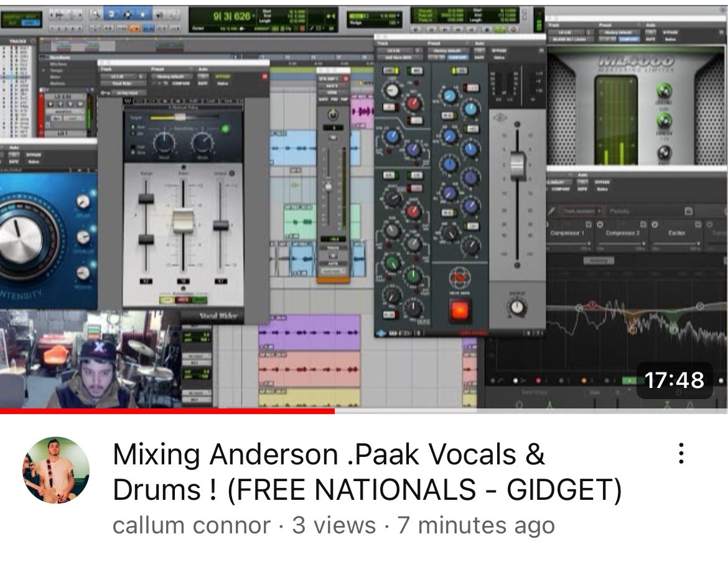Image resolution: width=728 pixels, height=562 pixels.
Task: Click the tall grey output fader on the channel strip
Action: (x=516, y=165)
